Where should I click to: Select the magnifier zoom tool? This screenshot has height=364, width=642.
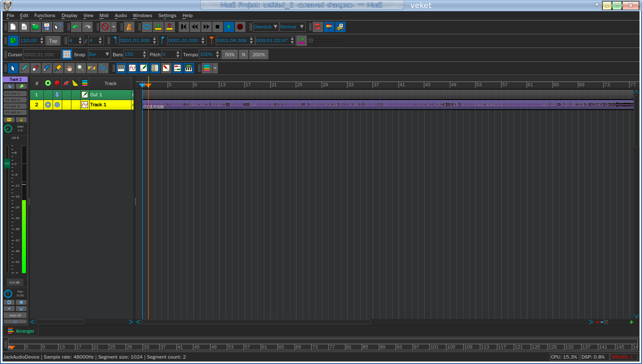click(x=81, y=68)
